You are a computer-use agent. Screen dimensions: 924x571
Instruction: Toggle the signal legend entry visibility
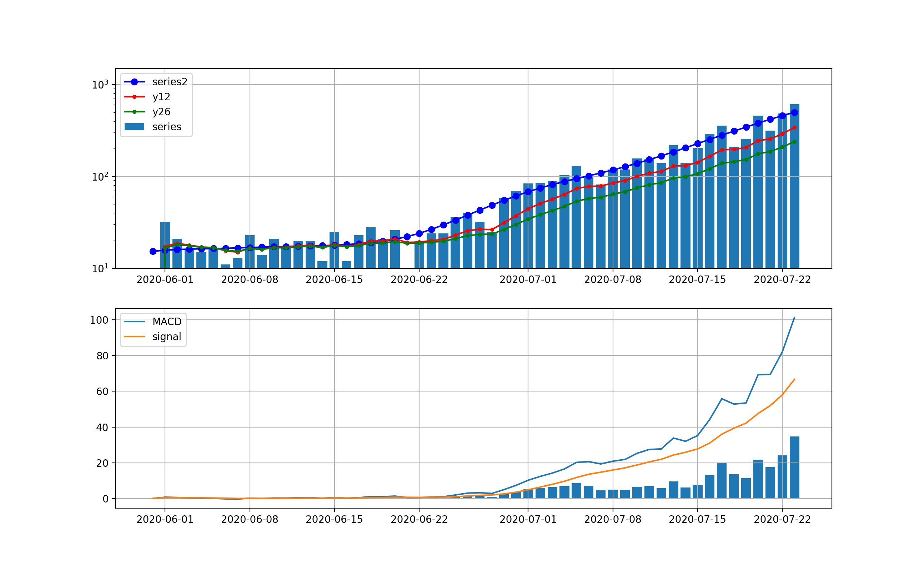(x=167, y=336)
